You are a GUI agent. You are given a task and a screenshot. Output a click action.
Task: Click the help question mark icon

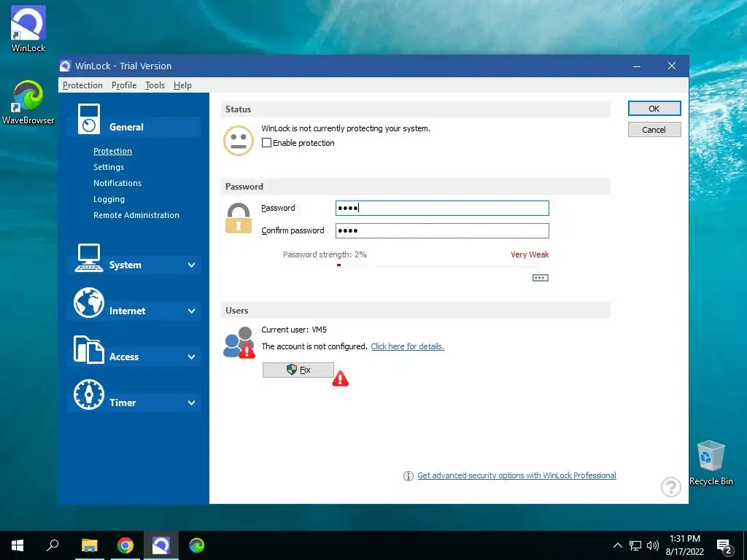click(x=671, y=487)
